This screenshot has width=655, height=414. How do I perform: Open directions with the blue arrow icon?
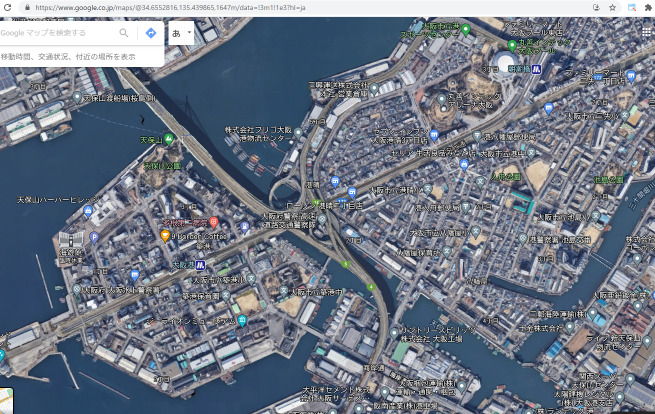150,33
